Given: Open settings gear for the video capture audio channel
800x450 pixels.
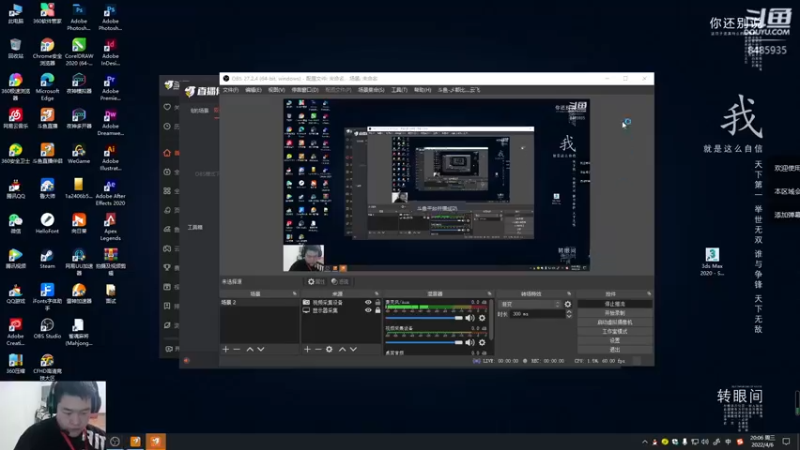Looking at the screenshot, I should pyautogui.click(x=482, y=342).
